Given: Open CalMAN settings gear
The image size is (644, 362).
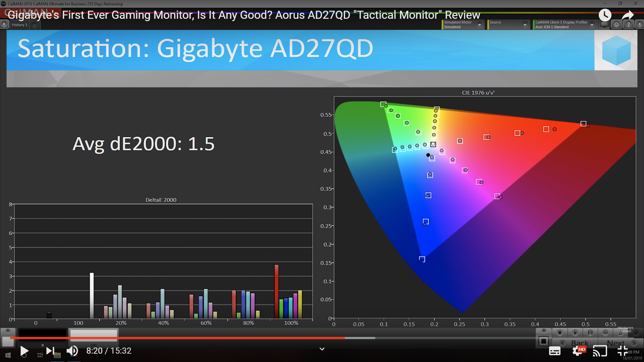Looking at the screenshot, I should (x=616, y=24).
